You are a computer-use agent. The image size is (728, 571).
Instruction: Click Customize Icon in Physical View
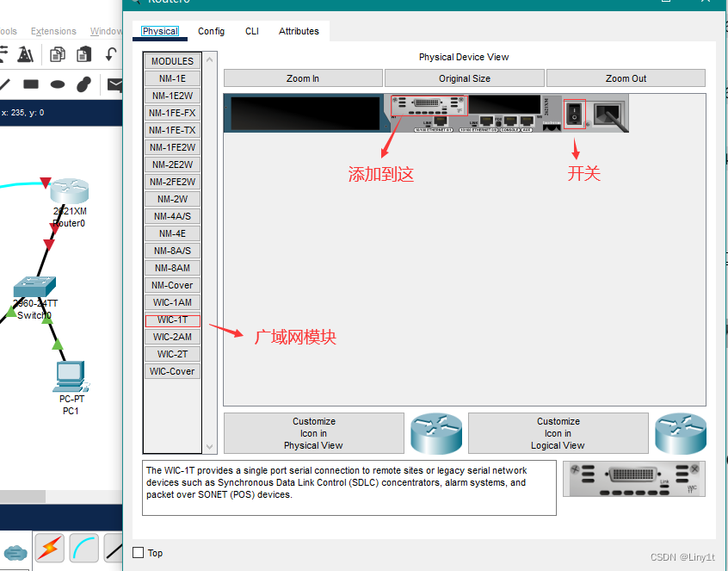click(314, 433)
